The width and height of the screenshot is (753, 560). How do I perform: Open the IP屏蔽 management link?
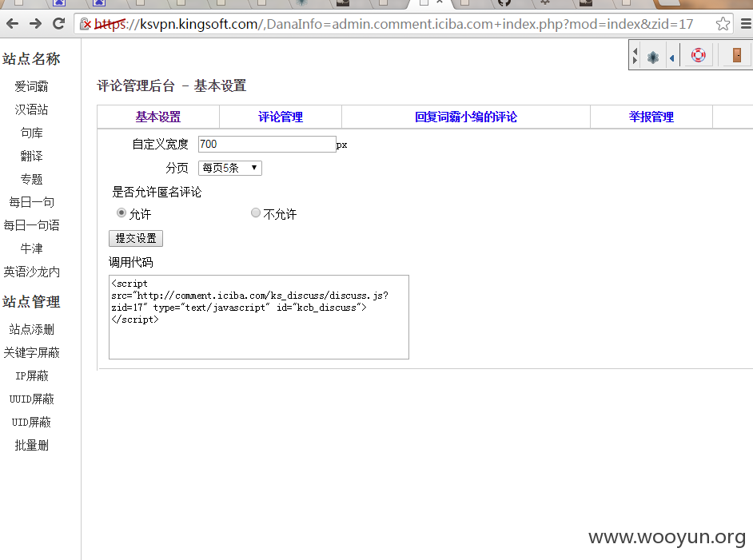coord(32,375)
